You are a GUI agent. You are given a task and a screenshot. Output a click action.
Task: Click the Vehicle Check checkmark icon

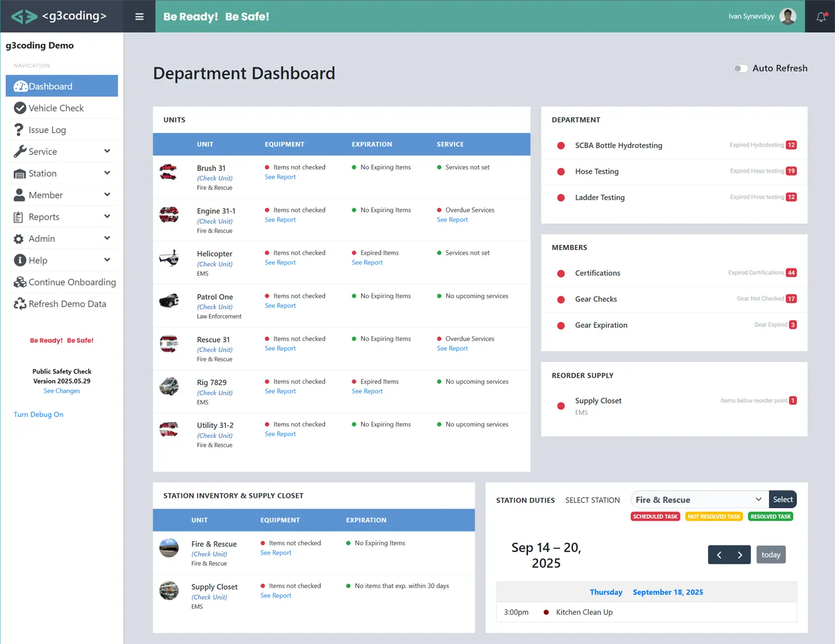tap(20, 108)
